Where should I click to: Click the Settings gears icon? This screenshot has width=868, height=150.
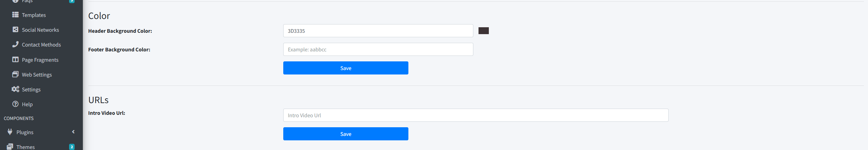tap(15, 89)
